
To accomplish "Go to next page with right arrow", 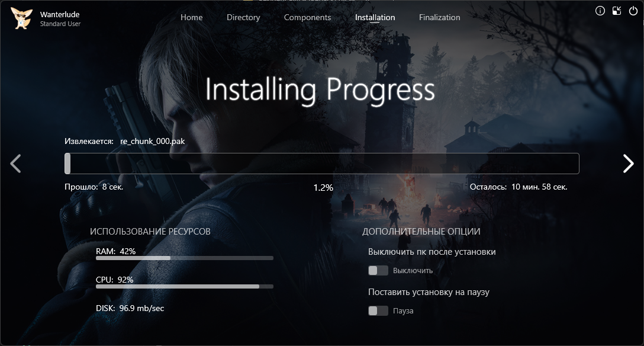I will pos(628,164).
